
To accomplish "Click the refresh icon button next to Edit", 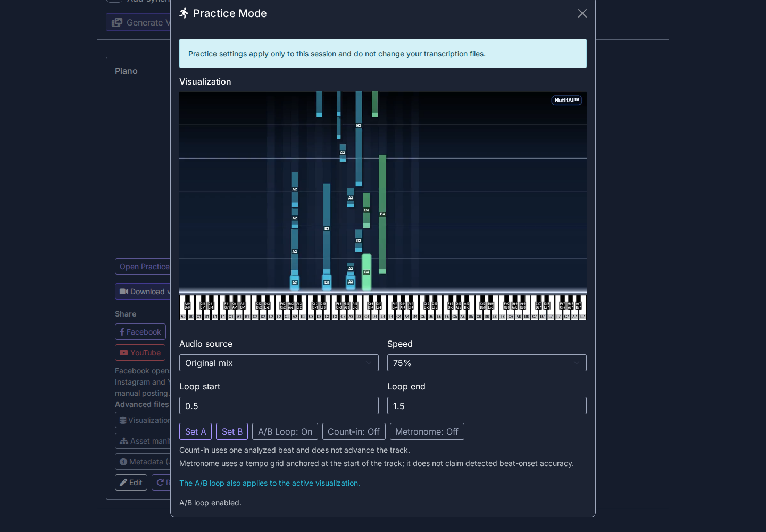I will click(x=161, y=483).
